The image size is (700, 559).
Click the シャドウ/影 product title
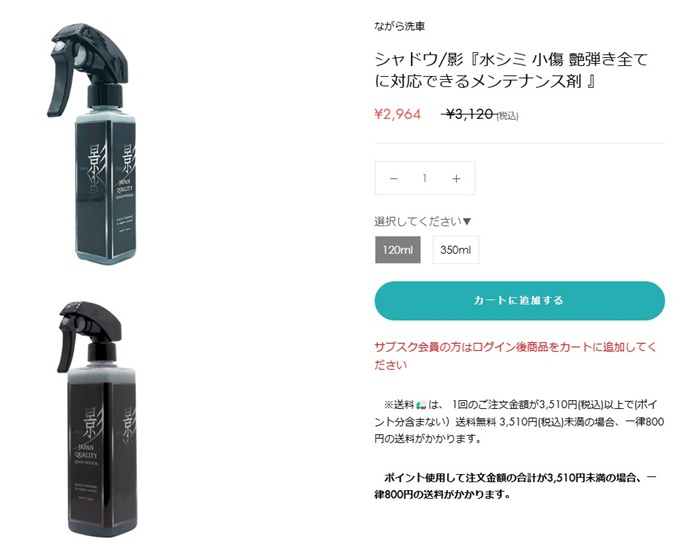[511, 70]
